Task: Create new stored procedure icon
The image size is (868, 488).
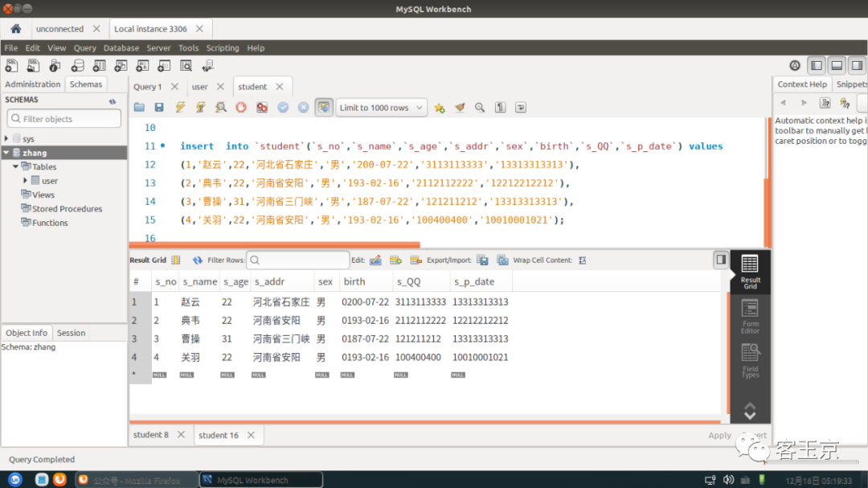Action: [x=142, y=66]
